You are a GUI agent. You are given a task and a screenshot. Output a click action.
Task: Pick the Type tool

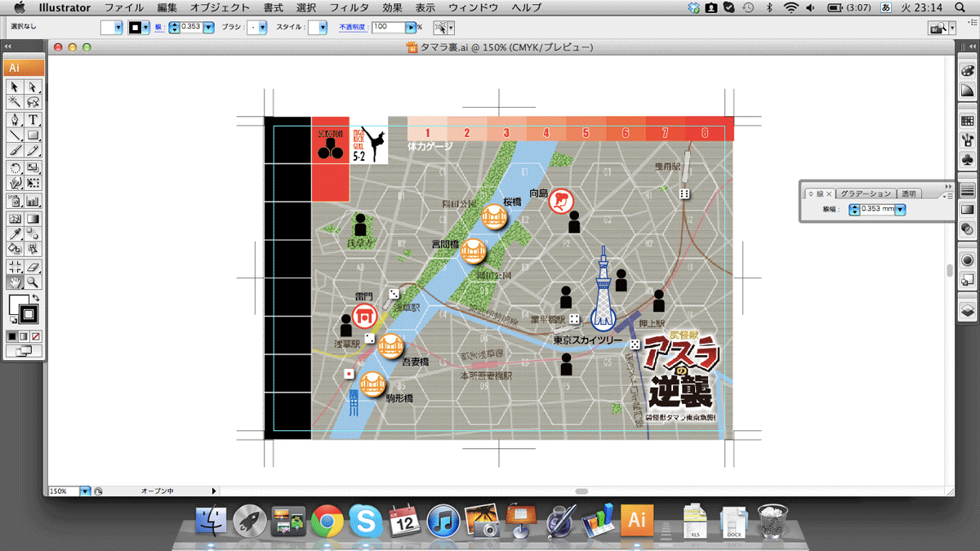(x=33, y=120)
